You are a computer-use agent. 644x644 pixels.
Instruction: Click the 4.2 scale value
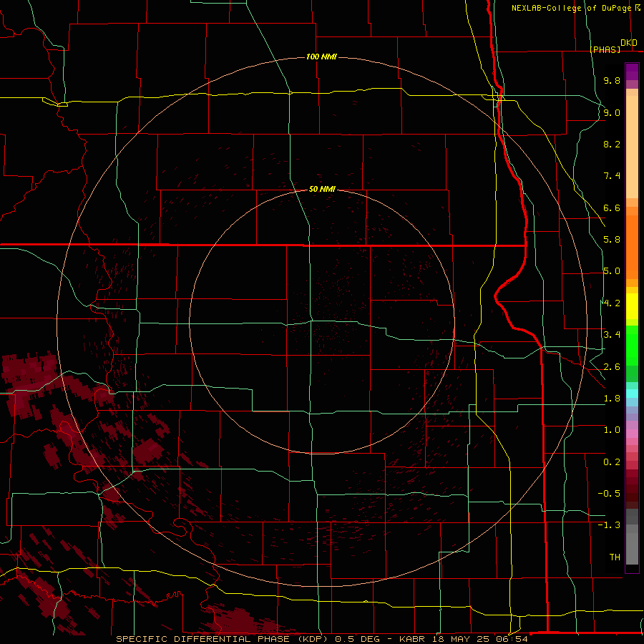point(612,303)
